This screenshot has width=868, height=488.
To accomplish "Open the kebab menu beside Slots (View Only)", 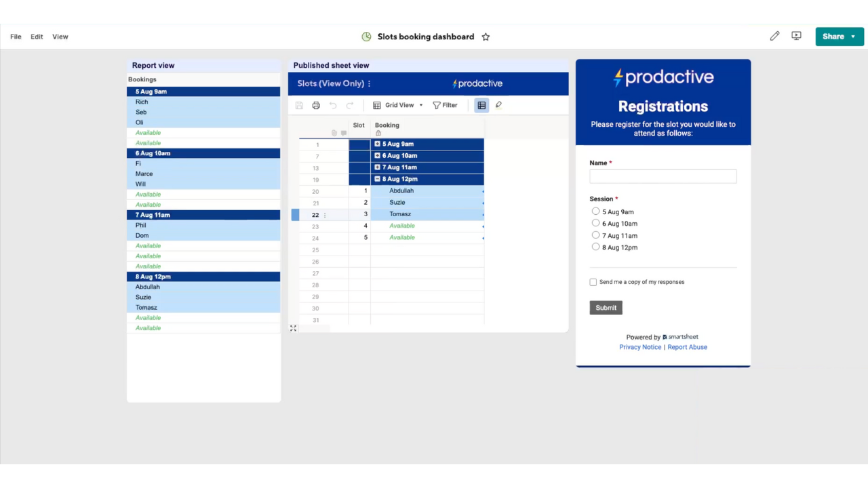I will [x=370, y=84].
